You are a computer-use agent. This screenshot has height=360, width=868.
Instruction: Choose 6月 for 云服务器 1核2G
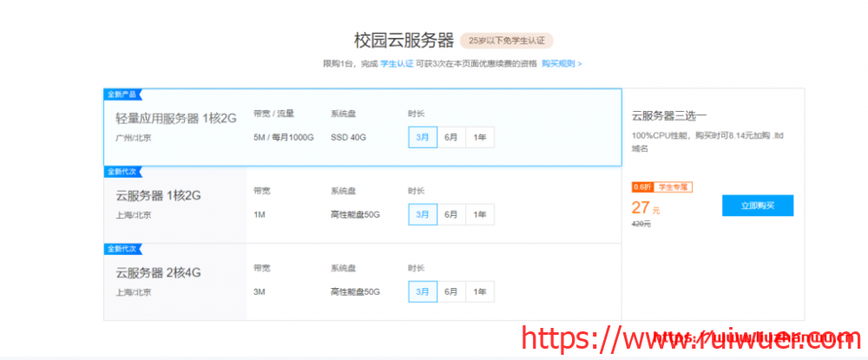tap(450, 214)
